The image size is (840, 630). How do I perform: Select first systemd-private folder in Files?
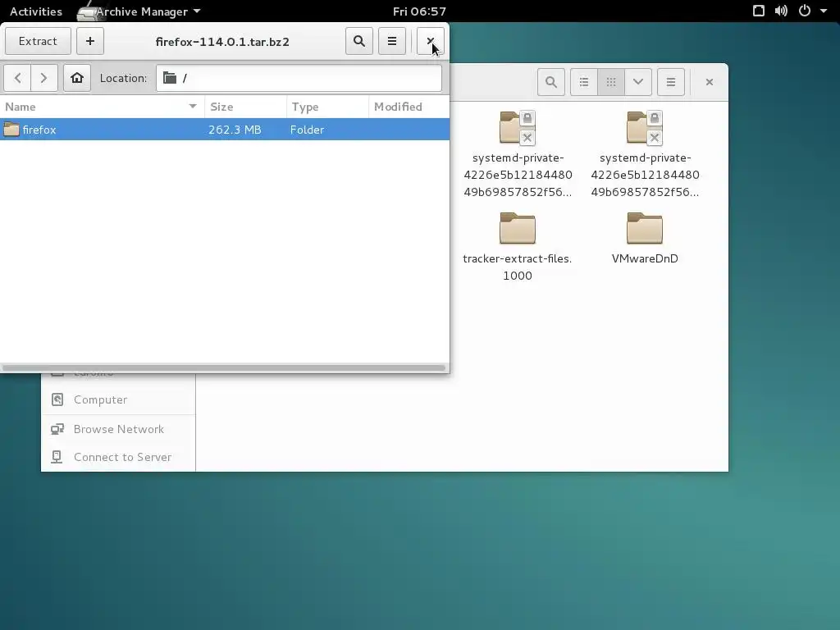point(518,155)
